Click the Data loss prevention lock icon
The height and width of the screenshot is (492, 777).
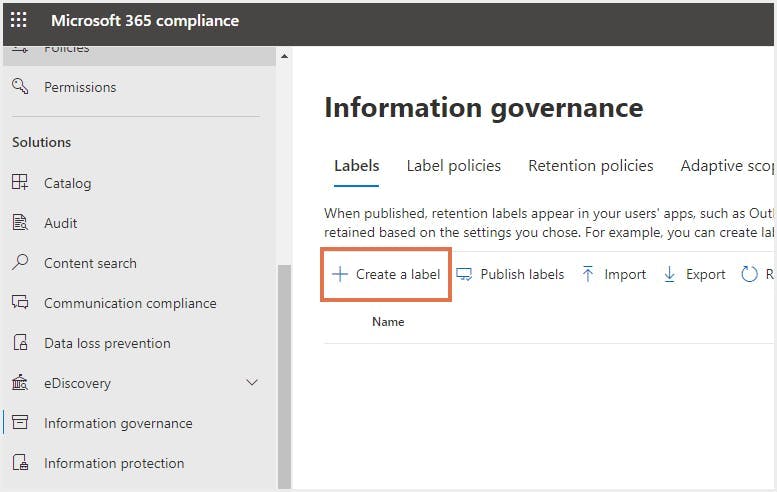click(x=20, y=342)
